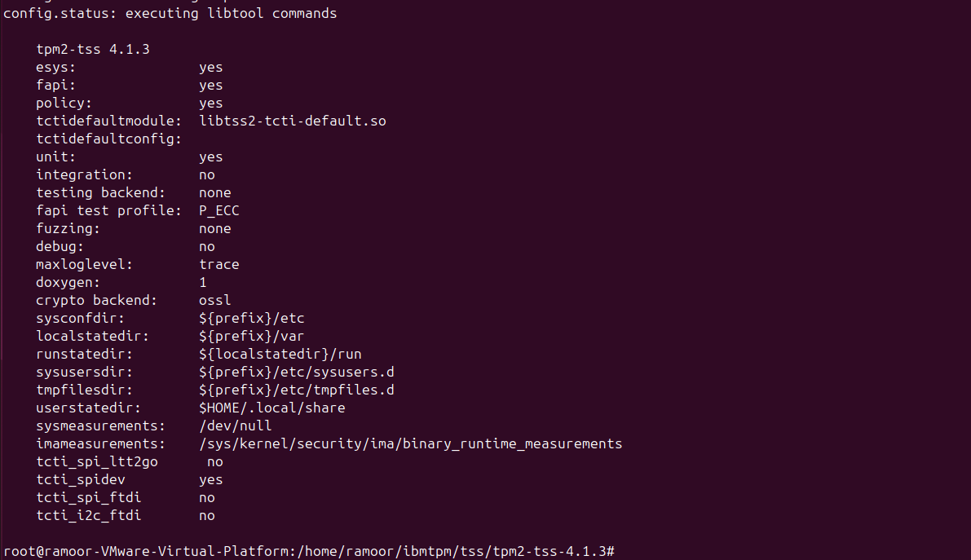Click the '/dev/null' sysmeasurements value

[235, 426]
